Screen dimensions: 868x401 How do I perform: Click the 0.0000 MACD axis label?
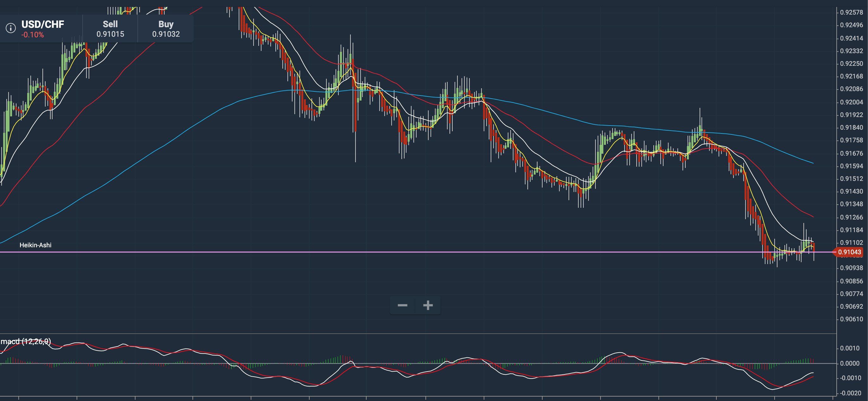coord(849,363)
